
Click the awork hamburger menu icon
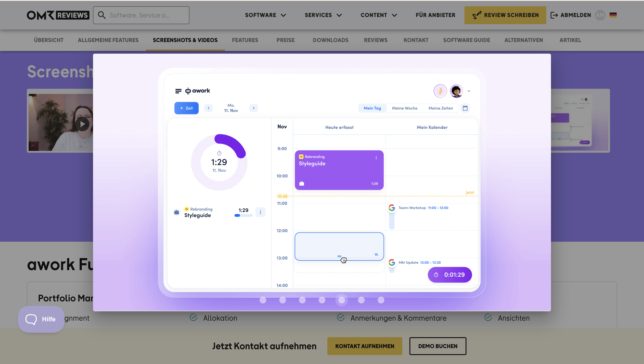(178, 91)
